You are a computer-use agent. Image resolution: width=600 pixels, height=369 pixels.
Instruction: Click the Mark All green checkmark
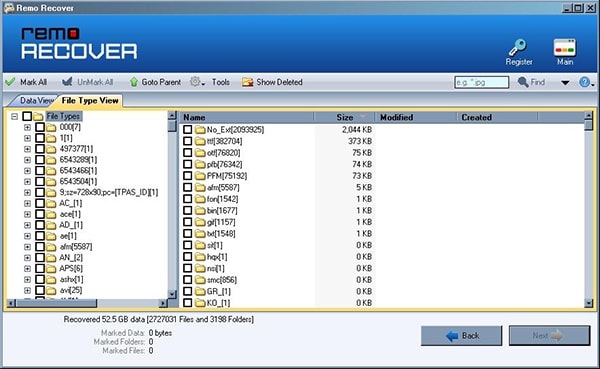point(10,82)
